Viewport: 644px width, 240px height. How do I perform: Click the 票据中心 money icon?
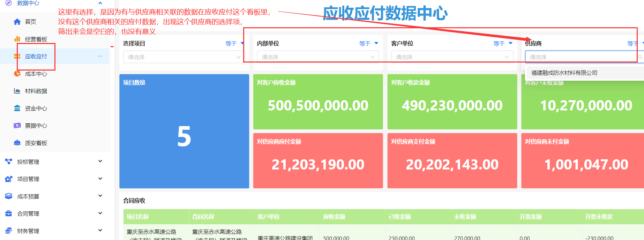coord(17,125)
